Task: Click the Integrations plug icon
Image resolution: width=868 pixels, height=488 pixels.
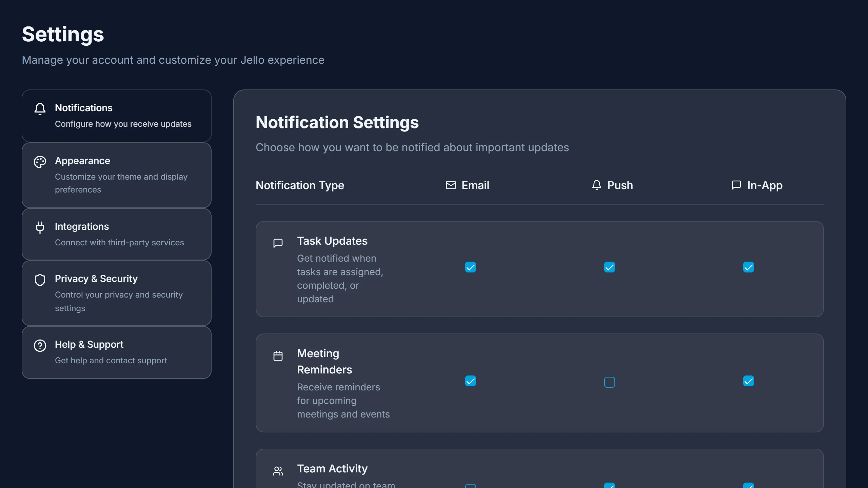Action: pyautogui.click(x=40, y=227)
